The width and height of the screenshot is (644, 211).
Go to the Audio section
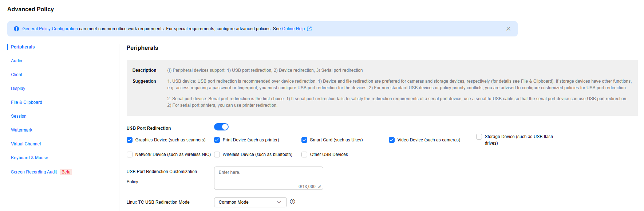[x=16, y=61]
